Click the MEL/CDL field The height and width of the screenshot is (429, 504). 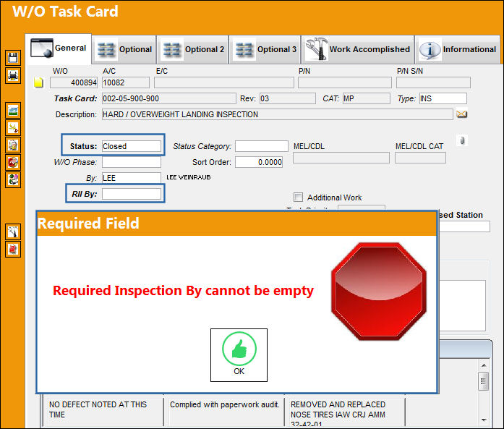tap(341, 158)
